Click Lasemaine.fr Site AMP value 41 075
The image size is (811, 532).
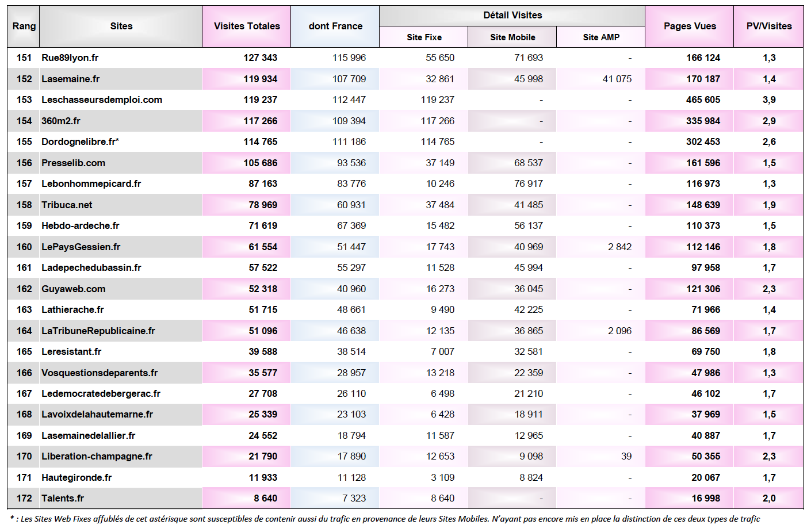click(x=617, y=79)
